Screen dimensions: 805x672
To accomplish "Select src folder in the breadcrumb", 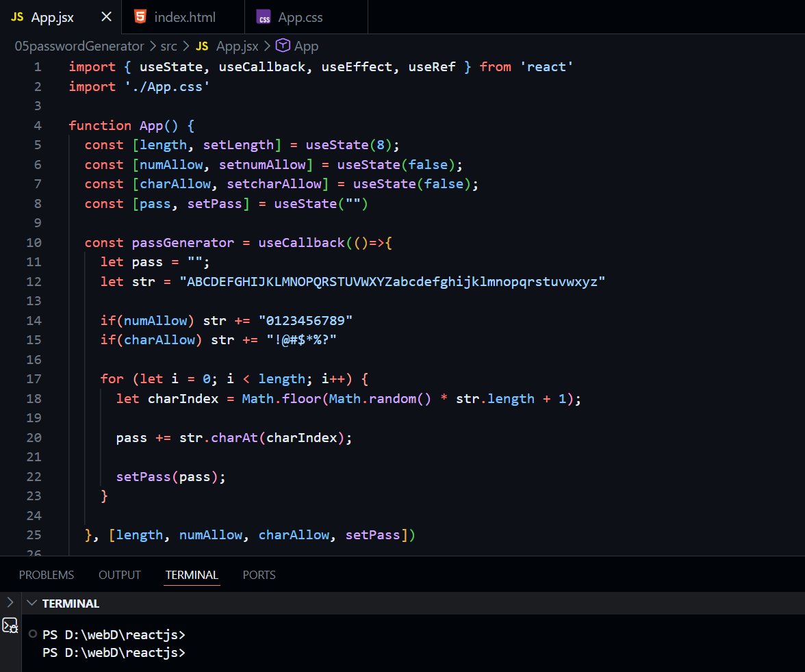I will click(168, 47).
